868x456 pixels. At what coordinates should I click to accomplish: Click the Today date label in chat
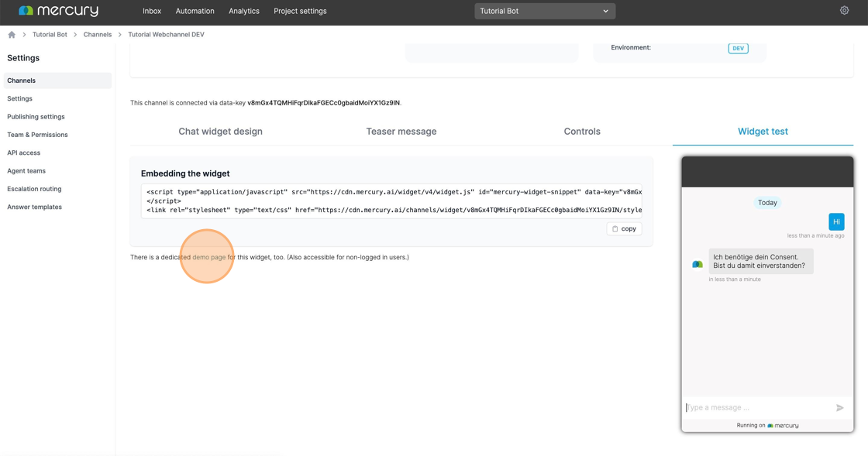pyautogui.click(x=767, y=203)
